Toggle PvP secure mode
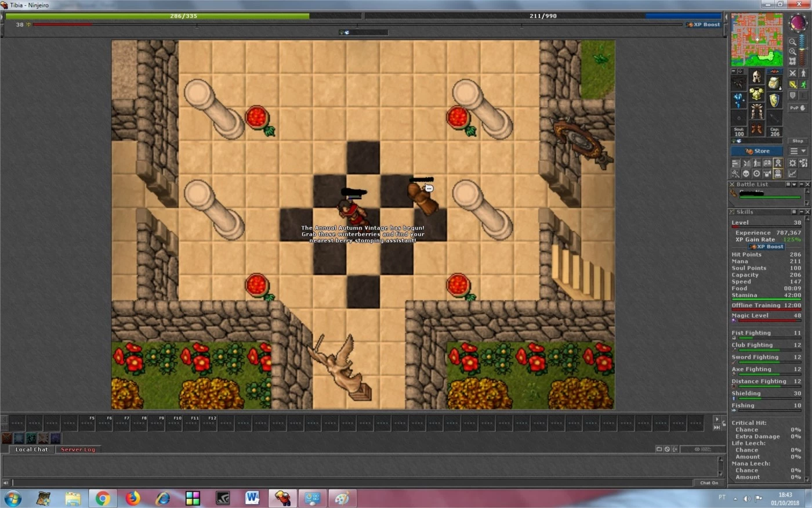 798,108
